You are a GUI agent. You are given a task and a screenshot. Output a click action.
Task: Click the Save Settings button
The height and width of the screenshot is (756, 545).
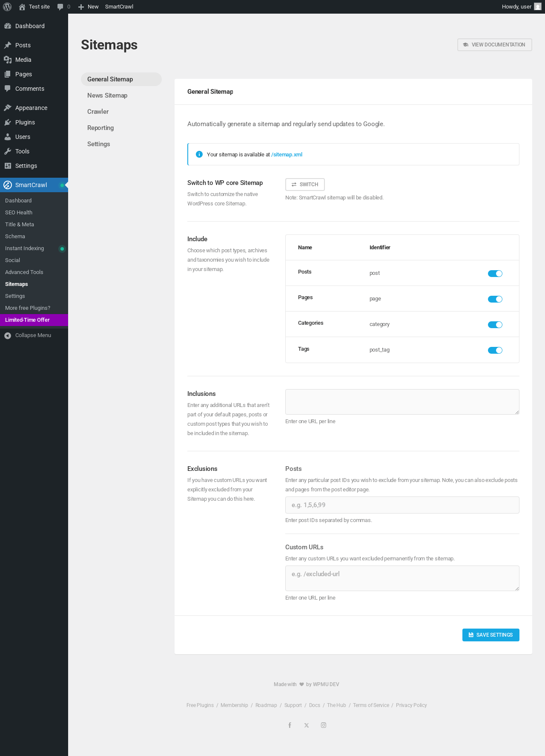(490, 635)
